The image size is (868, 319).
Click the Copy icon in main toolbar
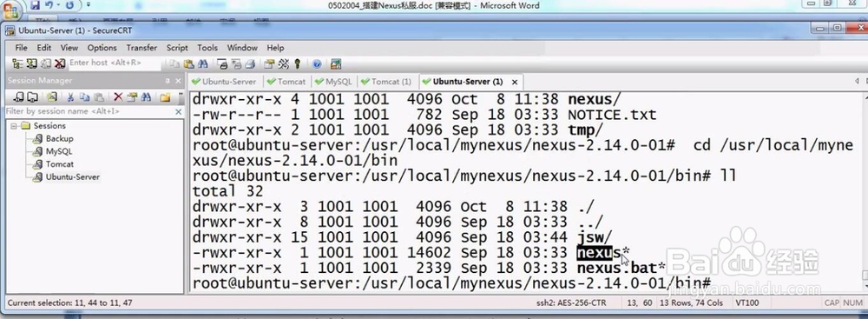click(x=174, y=63)
